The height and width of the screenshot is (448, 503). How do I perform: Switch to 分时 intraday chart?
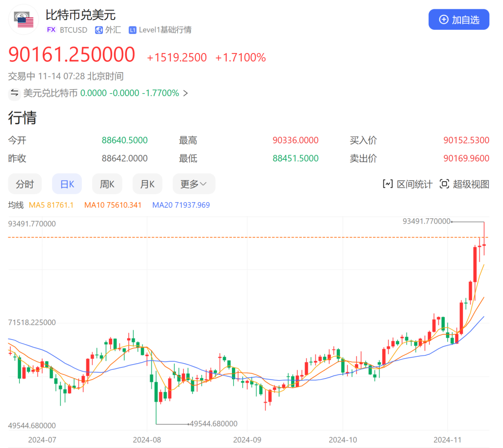coord(25,184)
